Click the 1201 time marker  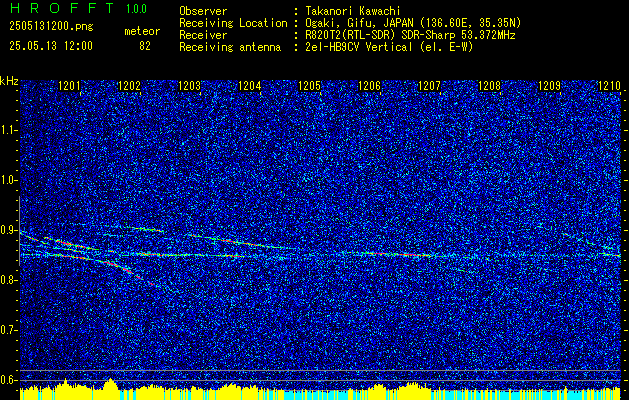tap(69, 86)
